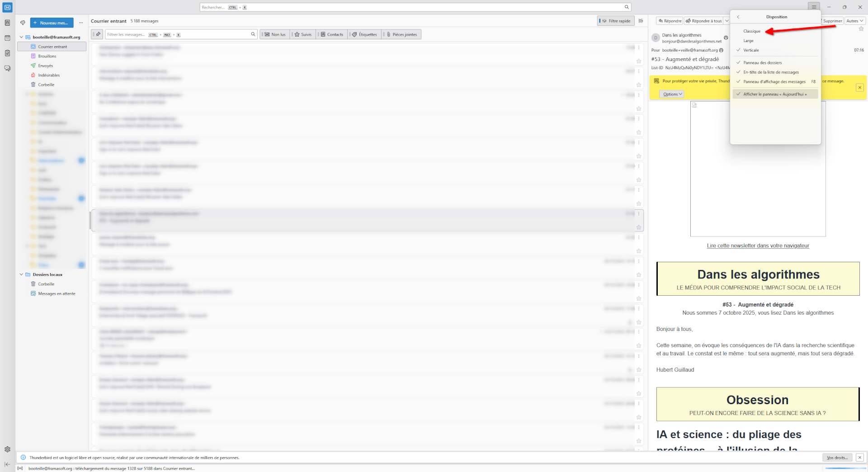The width and height of the screenshot is (868, 472).
Task: Open Lire cette newsletter dans votre navigateur
Action: tap(758, 246)
